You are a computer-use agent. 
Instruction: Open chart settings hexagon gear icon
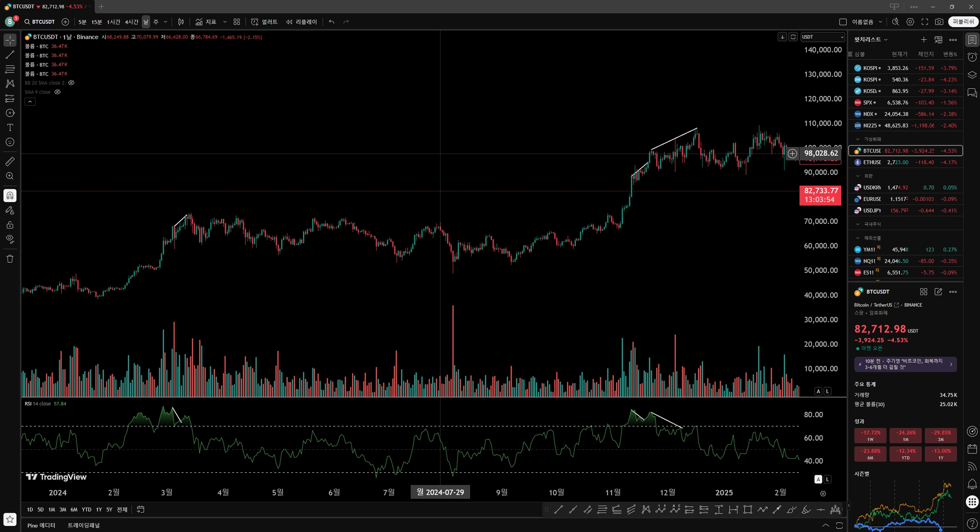(x=910, y=22)
